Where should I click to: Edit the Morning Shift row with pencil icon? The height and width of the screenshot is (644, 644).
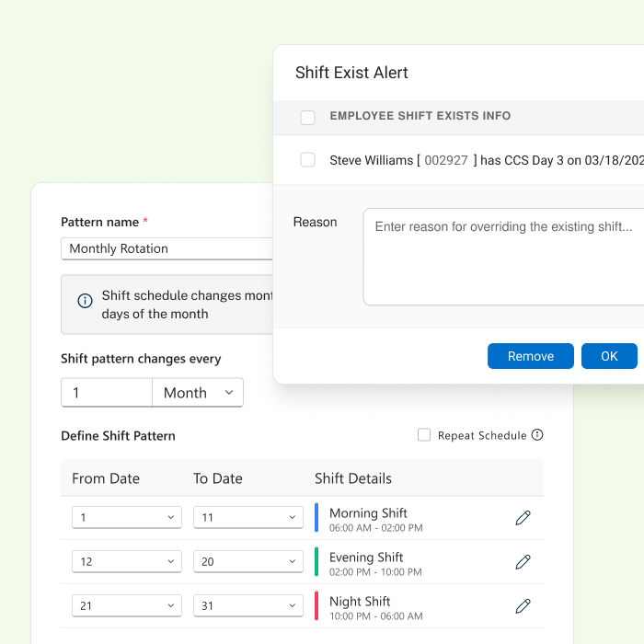click(523, 518)
